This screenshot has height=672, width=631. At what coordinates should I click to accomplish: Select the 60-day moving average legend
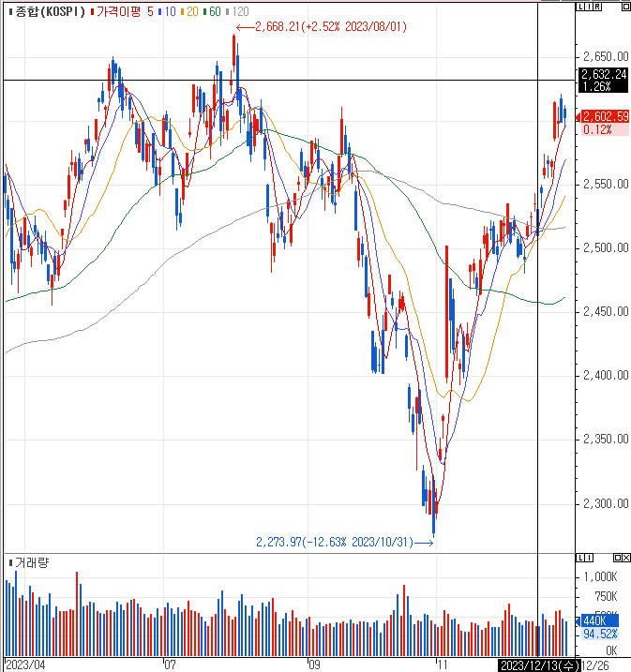point(215,11)
